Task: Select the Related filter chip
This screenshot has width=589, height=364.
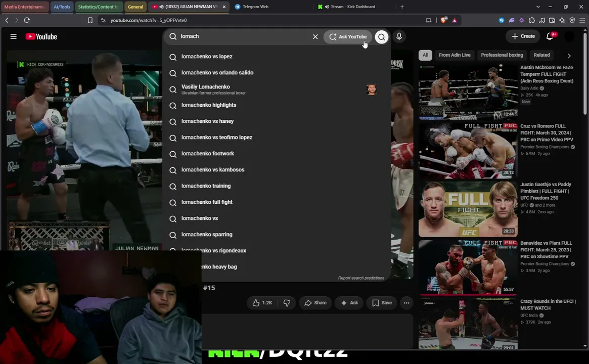Action: tap(541, 55)
